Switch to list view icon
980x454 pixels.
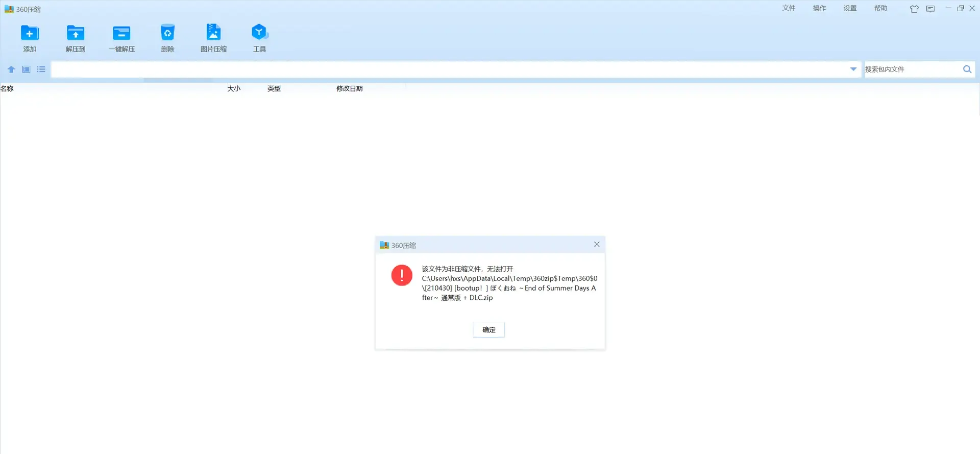41,69
